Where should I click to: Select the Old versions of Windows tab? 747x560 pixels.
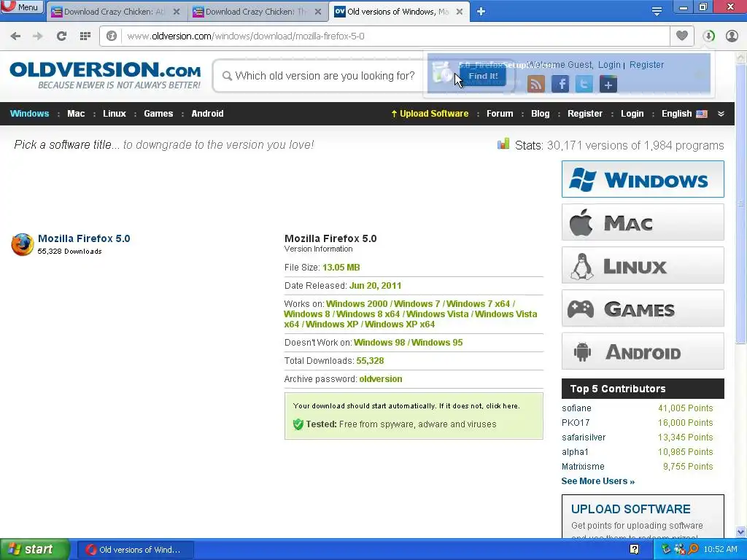point(399,12)
